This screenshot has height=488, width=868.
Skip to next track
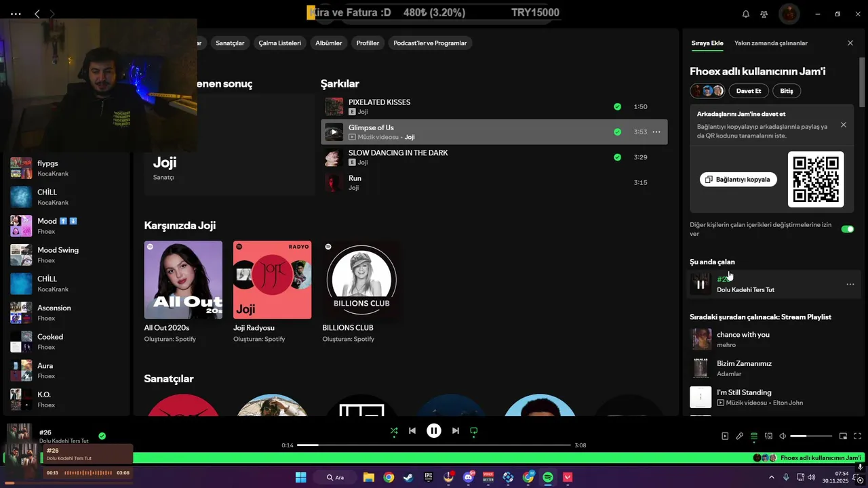coord(456,430)
